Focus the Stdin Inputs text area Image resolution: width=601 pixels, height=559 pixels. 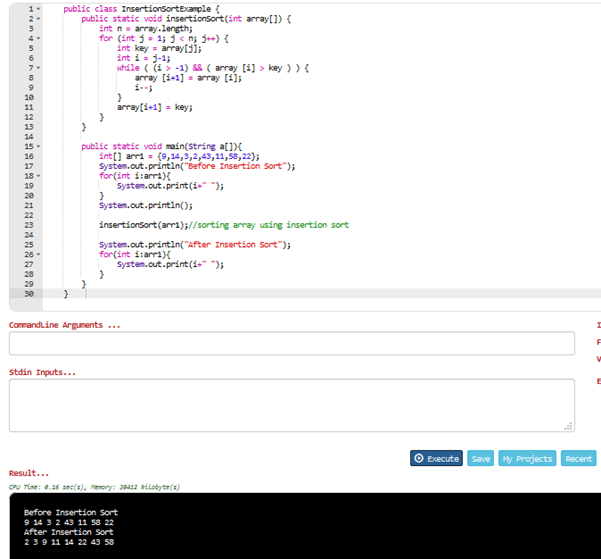coord(291,404)
